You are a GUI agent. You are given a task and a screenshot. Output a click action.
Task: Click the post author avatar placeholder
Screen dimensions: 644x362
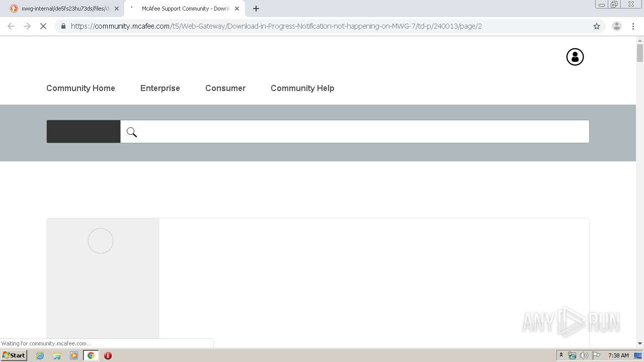coord(101,241)
